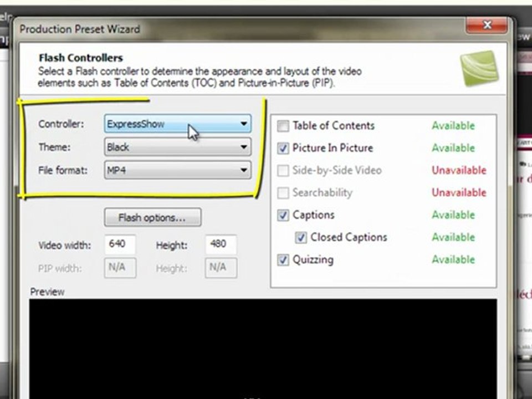Click the Available status for Picture In Picture

click(x=453, y=148)
